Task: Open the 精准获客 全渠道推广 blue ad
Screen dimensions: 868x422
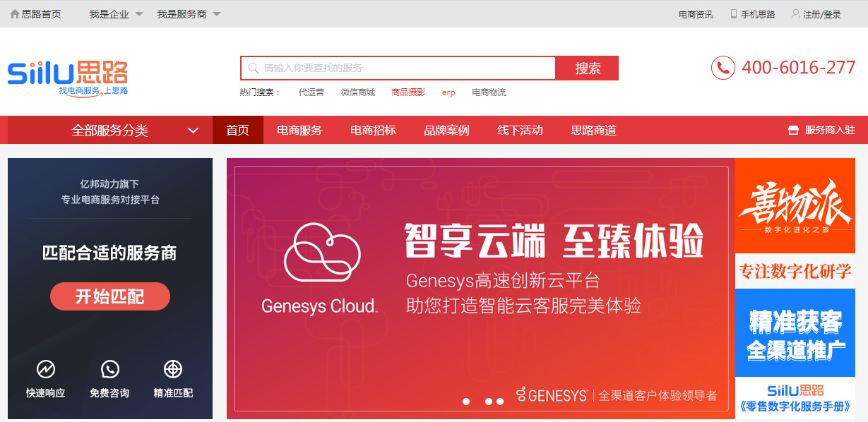Action: click(795, 333)
